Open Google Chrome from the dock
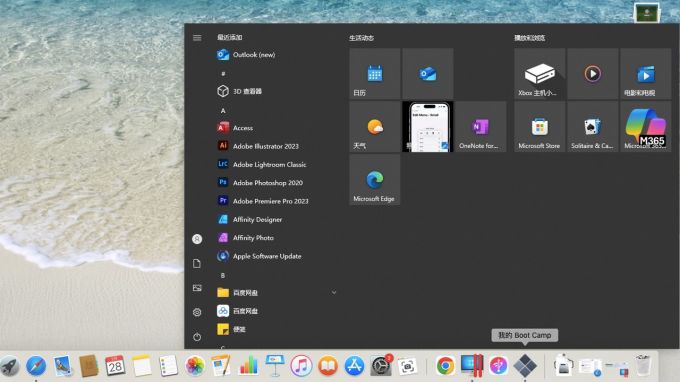Viewport: 680px width, 382px height. point(445,366)
